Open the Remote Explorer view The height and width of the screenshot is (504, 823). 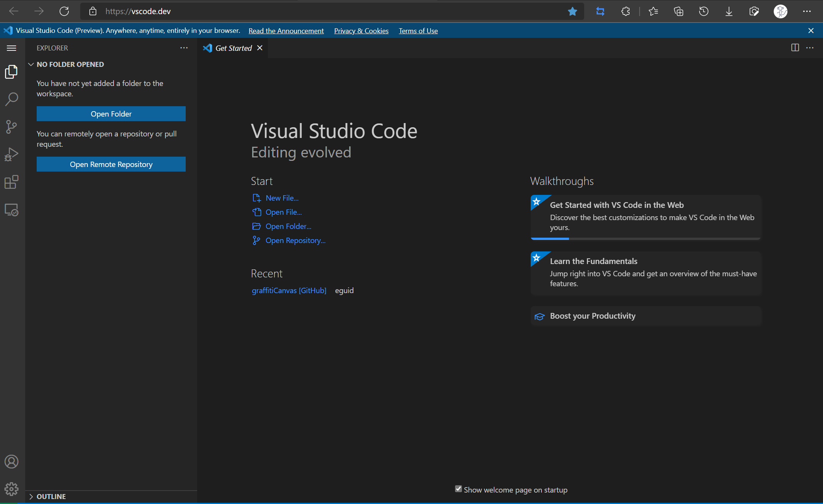pyautogui.click(x=11, y=210)
